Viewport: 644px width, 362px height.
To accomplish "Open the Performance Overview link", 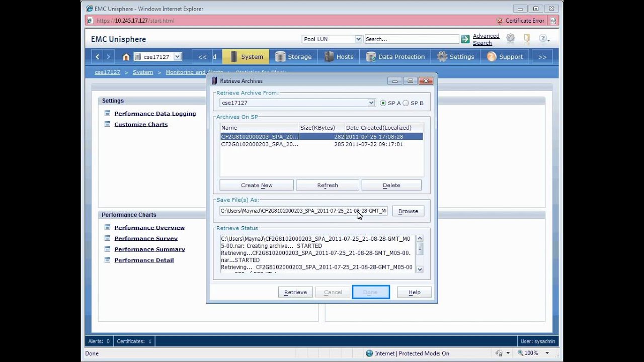I will coord(149,228).
